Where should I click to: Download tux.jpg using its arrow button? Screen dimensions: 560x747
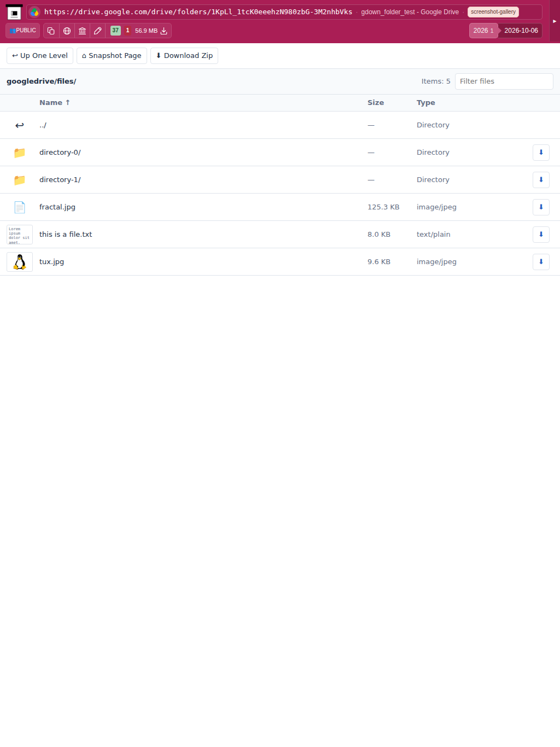[541, 262]
